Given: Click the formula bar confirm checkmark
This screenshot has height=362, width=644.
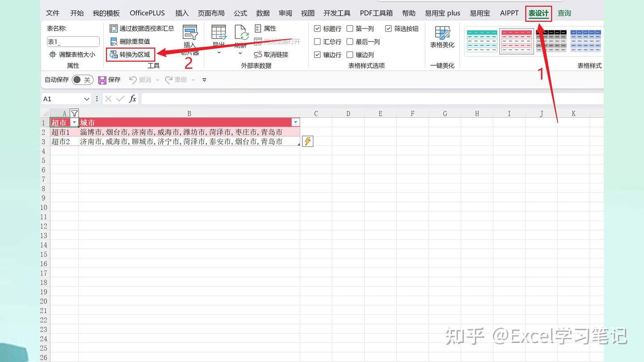Looking at the screenshot, I should click(x=120, y=99).
